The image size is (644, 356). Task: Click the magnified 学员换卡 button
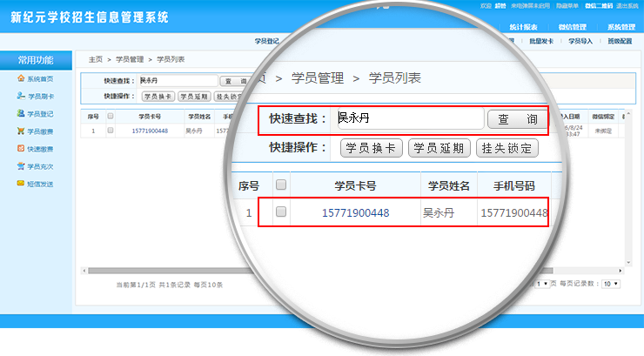pos(372,148)
